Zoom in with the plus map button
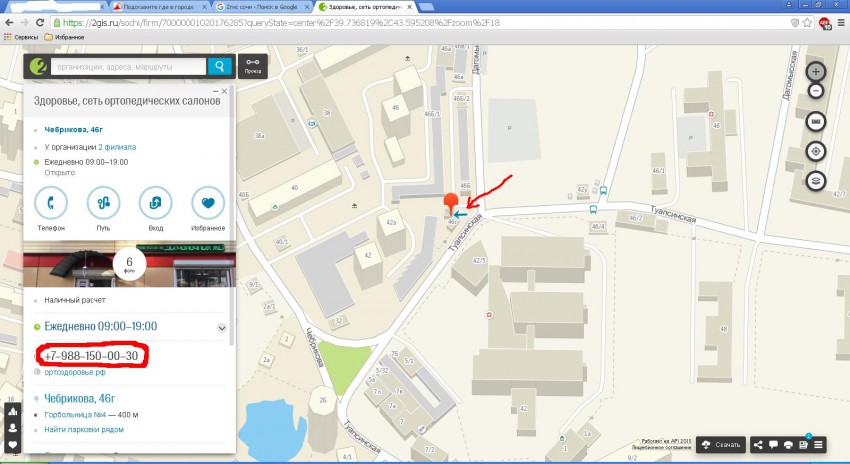Image resolution: width=850 pixels, height=464 pixels. 816,72
